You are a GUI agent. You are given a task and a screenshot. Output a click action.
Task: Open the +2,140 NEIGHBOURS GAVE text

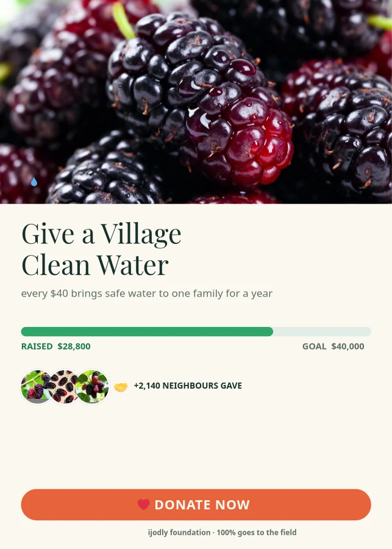(x=188, y=386)
